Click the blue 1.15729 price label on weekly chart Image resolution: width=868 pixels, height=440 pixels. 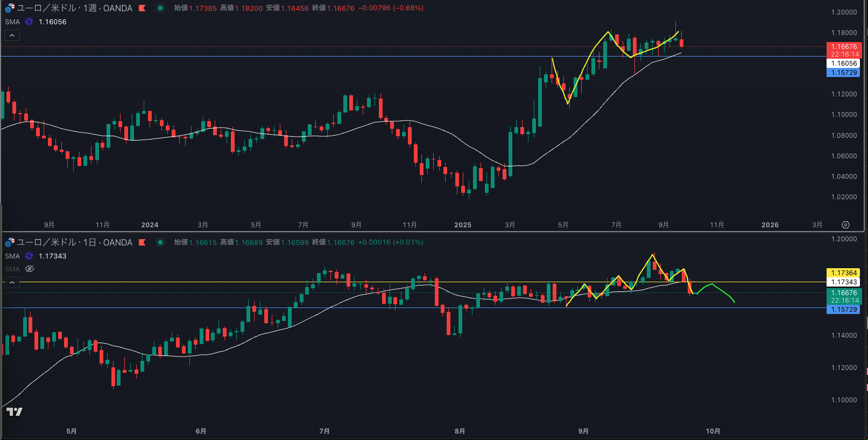click(843, 73)
